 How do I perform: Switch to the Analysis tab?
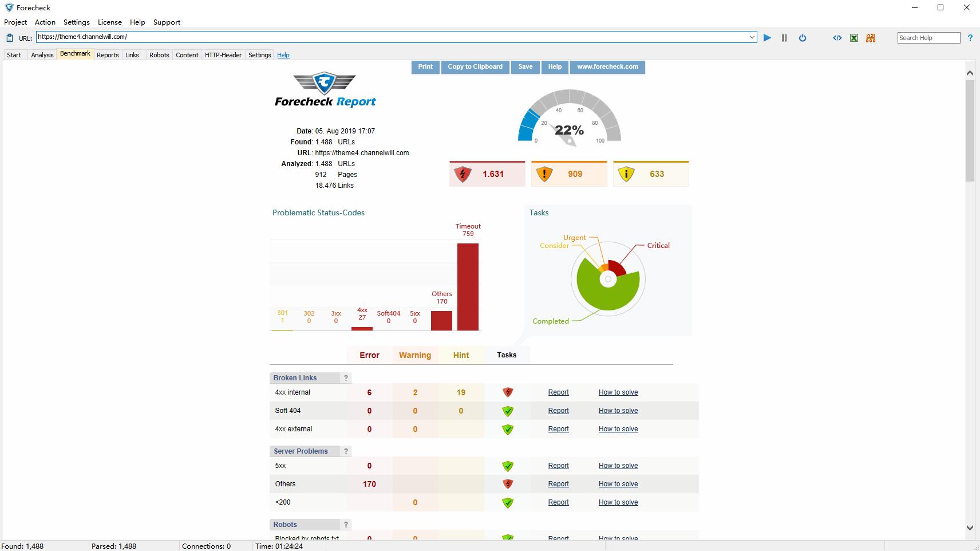coord(42,55)
